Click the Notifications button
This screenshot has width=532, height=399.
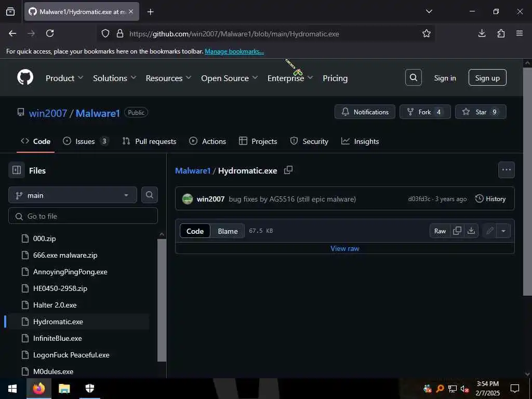pos(365,112)
